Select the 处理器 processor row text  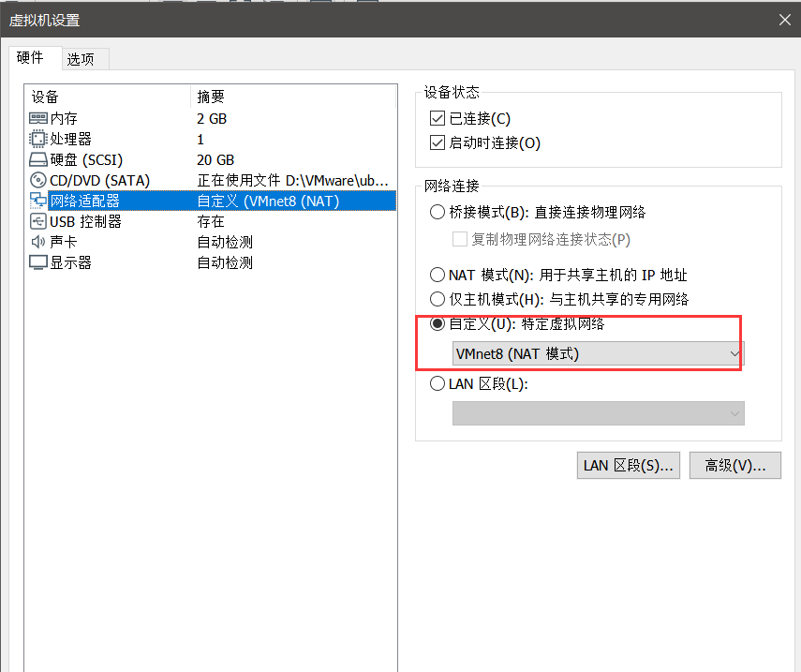click(x=70, y=139)
